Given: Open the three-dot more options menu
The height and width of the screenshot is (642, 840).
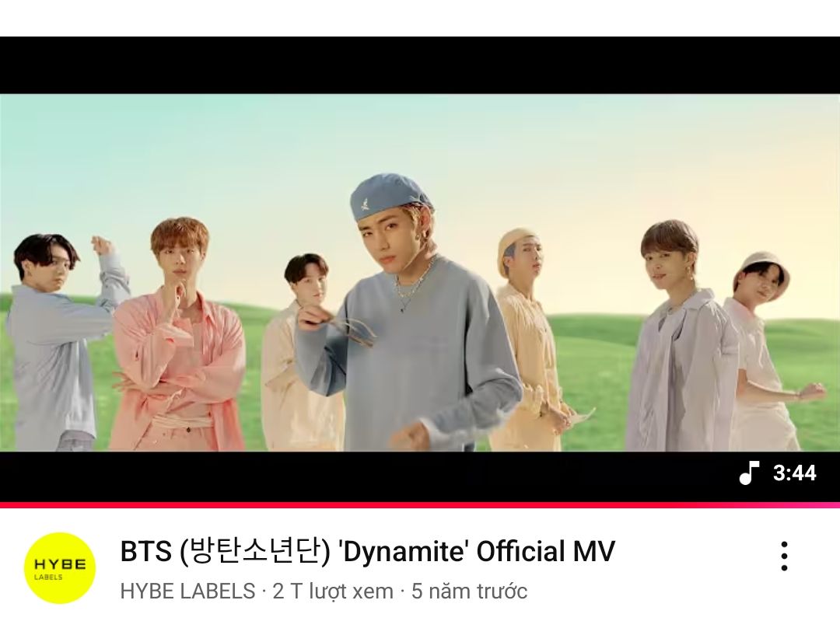Looking at the screenshot, I should pos(784,556).
